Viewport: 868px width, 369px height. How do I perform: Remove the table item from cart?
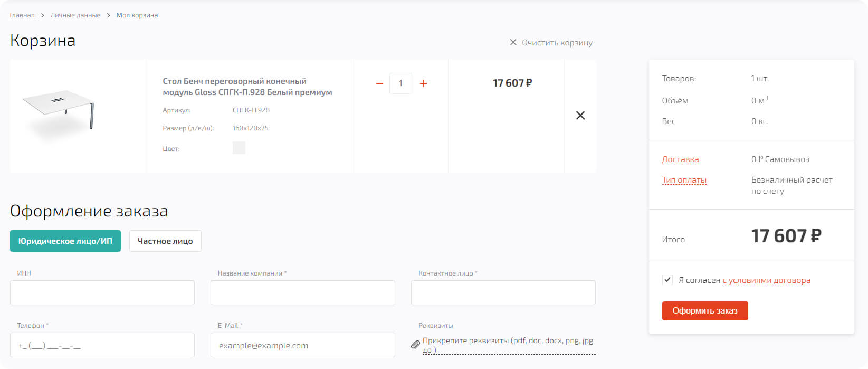pos(580,116)
